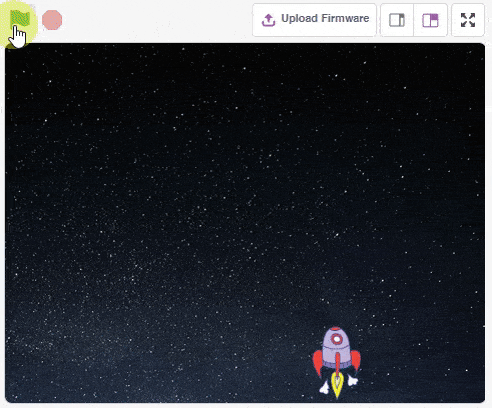Screen dimensions: 492x408
Task: Click the rocket's left red fin
Action: coord(318,363)
